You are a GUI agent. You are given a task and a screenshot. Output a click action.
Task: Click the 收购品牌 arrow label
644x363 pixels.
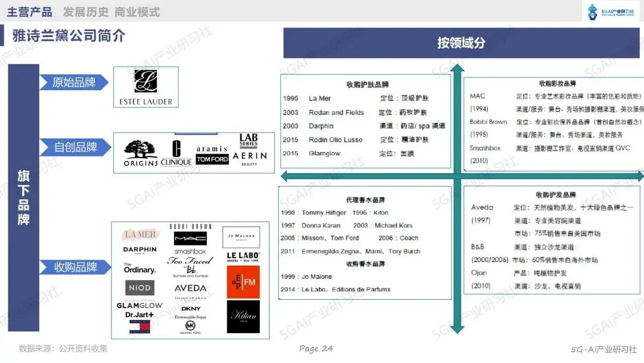(75, 267)
